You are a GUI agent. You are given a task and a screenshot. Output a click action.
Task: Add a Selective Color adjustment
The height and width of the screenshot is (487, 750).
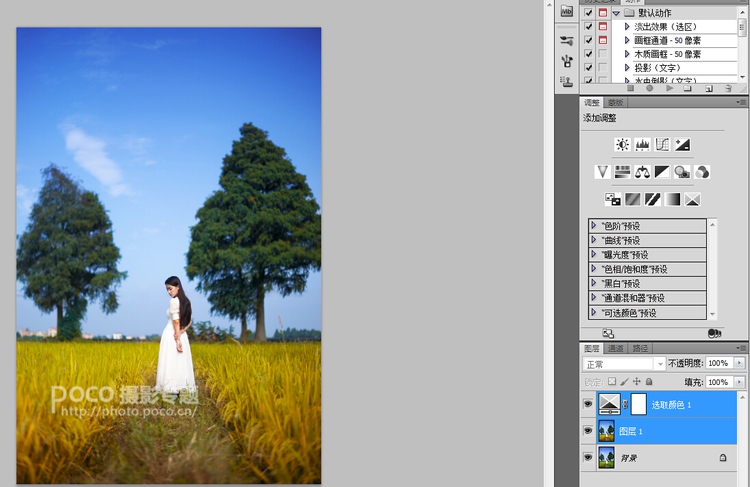[x=693, y=199]
